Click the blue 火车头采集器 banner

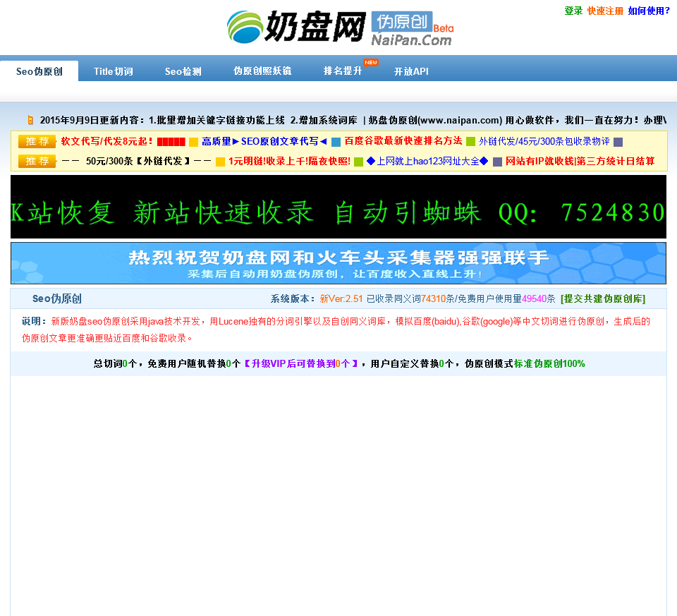338,263
